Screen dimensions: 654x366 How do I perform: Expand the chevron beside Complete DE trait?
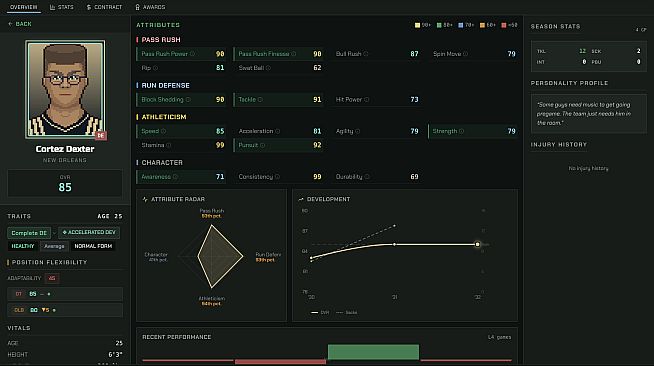pos(54,233)
